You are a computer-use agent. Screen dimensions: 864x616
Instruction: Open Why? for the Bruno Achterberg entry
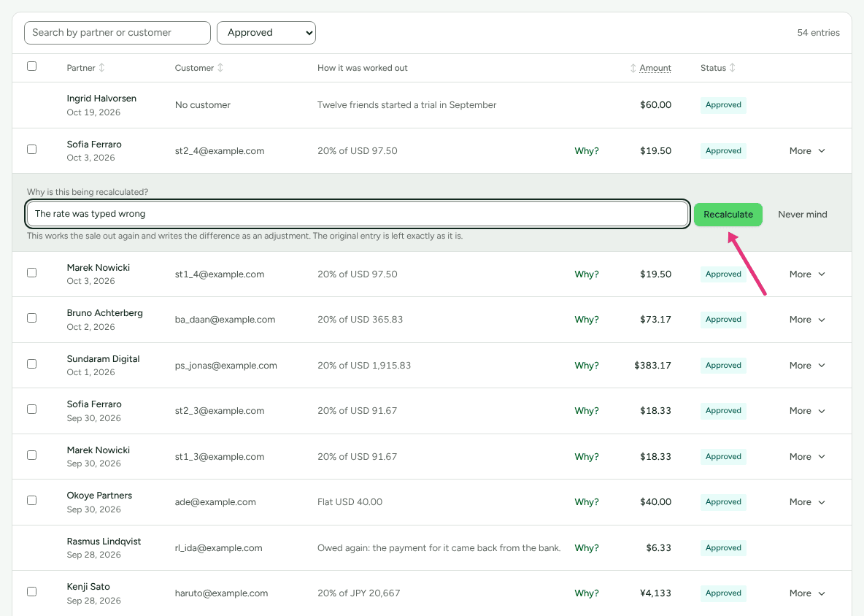[x=586, y=320]
